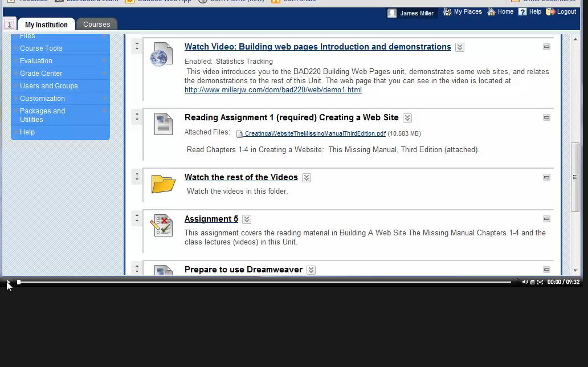Viewport: 588px width, 367px height.
Task: Toggle availability box for Watch Video item
Action: coord(546,47)
